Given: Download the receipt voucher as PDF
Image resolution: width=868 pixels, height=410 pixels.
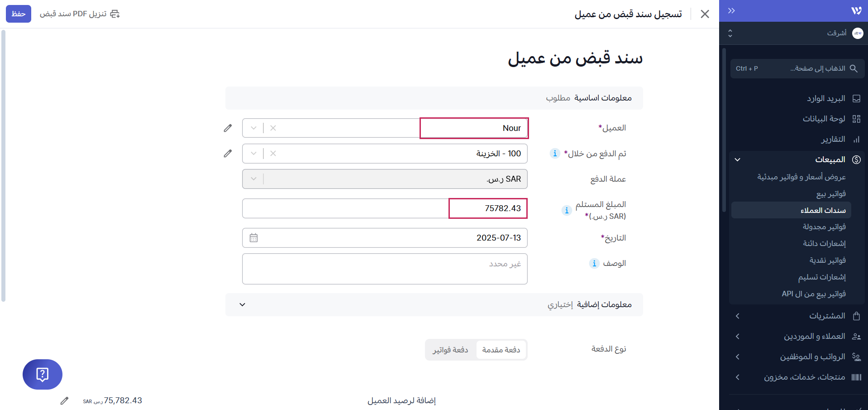Looking at the screenshot, I should coord(80,14).
